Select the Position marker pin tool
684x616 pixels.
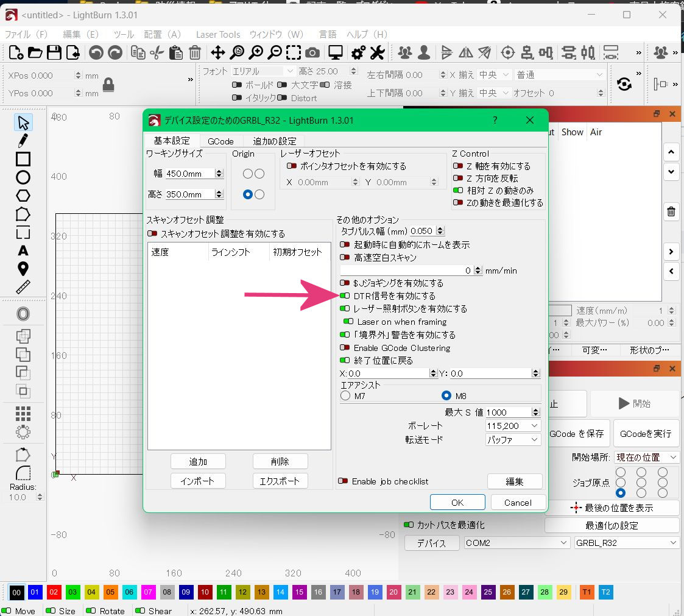pos(23,269)
